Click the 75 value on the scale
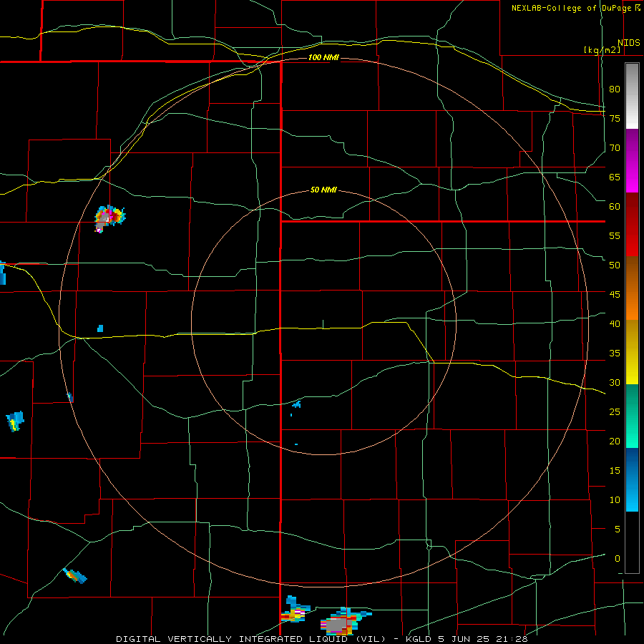644x644 pixels. click(x=615, y=118)
